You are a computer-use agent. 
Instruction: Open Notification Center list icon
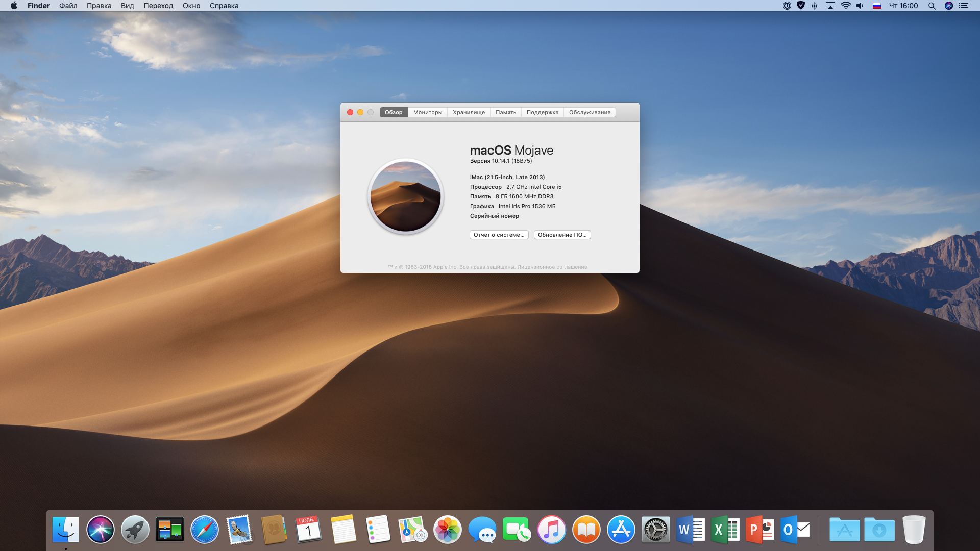tap(964, 6)
